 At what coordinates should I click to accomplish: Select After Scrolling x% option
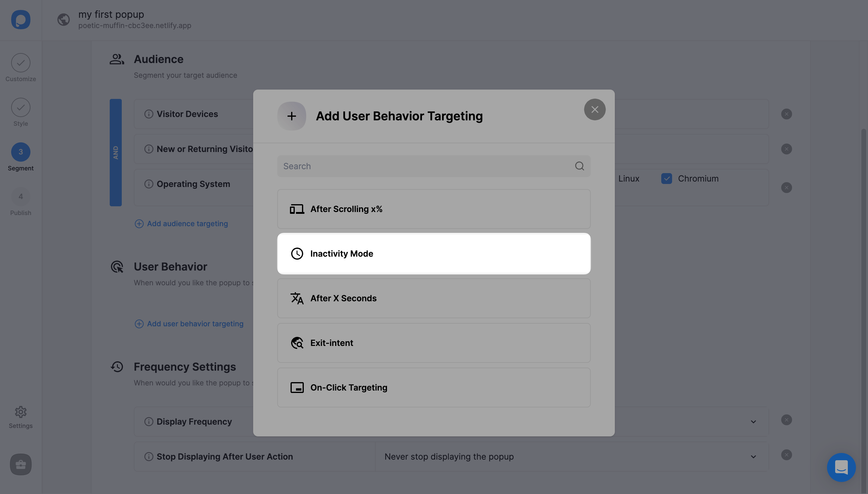[433, 209]
